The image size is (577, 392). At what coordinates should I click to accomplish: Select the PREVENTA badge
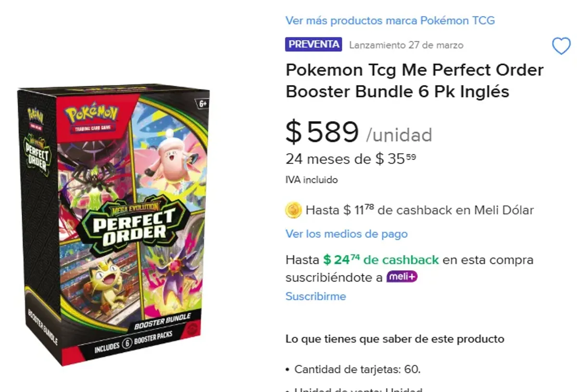pyautogui.click(x=313, y=45)
